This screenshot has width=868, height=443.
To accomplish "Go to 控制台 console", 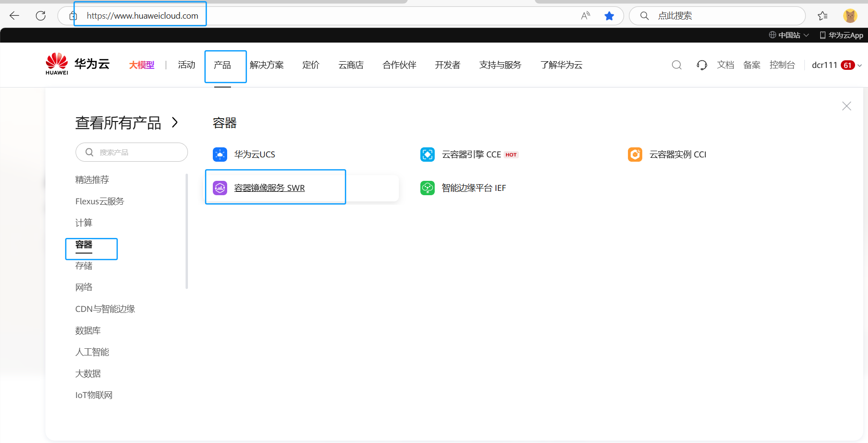I will tap(782, 65).
